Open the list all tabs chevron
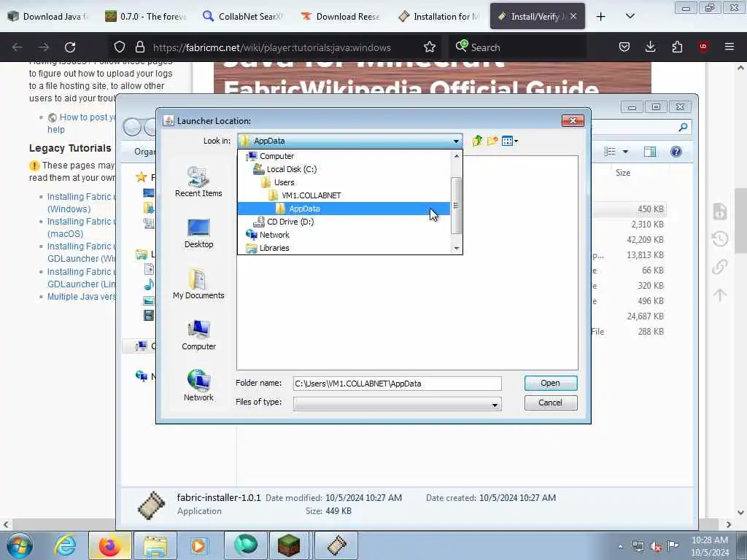747x560 pixels. [x=630, y=16]
